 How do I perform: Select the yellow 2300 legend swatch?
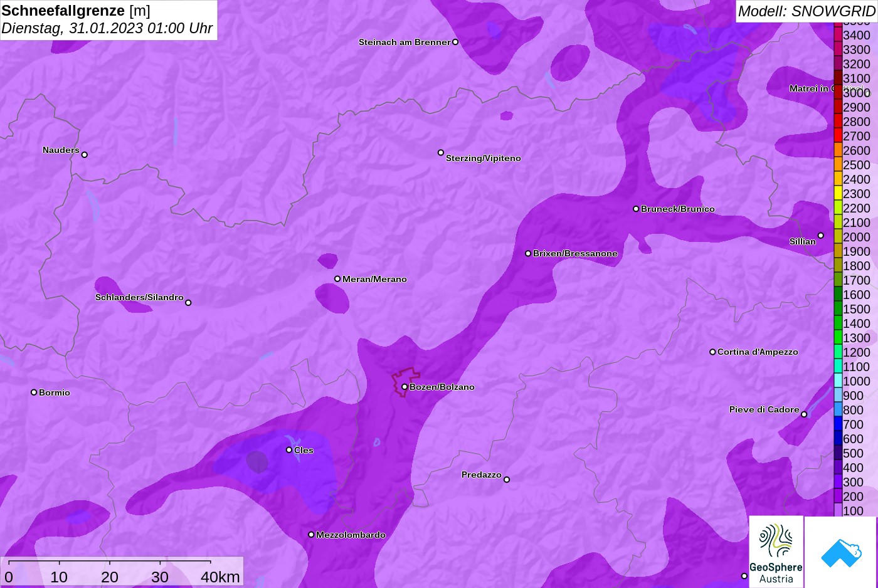coord(838,193)
